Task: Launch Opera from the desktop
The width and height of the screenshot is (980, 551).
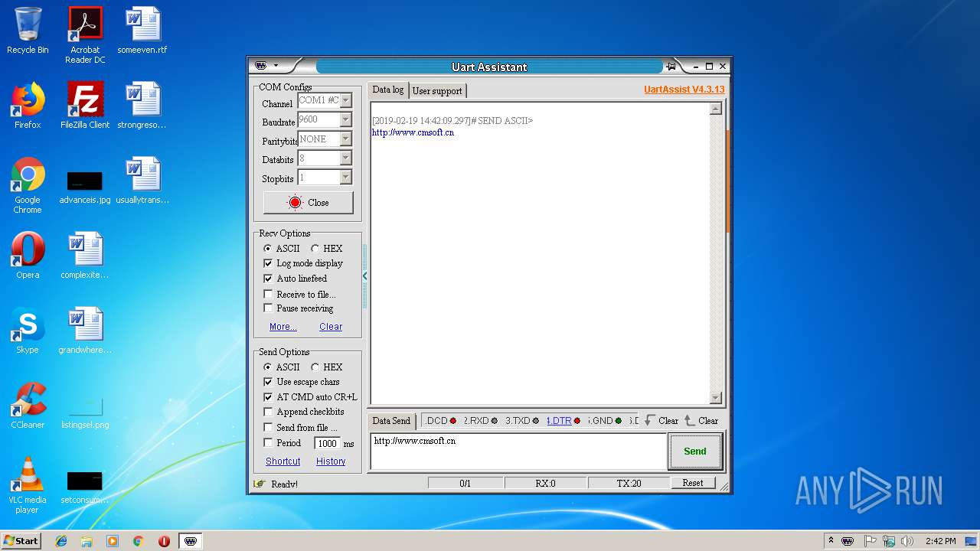Action: pos(28,256)
